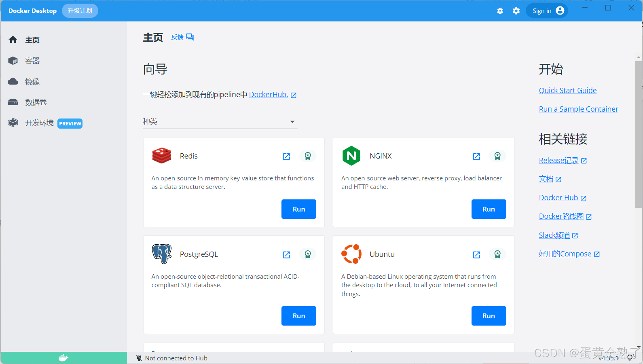
Task: Click scrollbar up arrow
Action: (x=639, y=58)
